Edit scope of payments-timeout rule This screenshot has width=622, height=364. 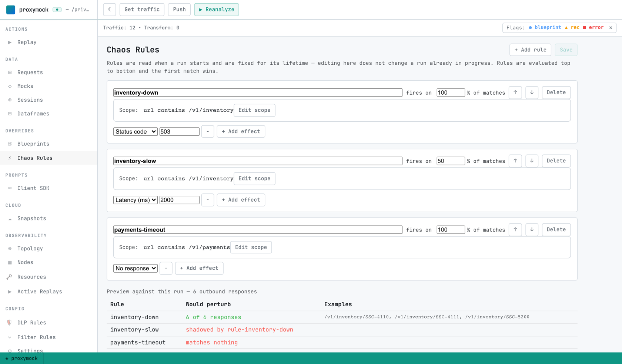pyautogui.click(x=251, y=247)
